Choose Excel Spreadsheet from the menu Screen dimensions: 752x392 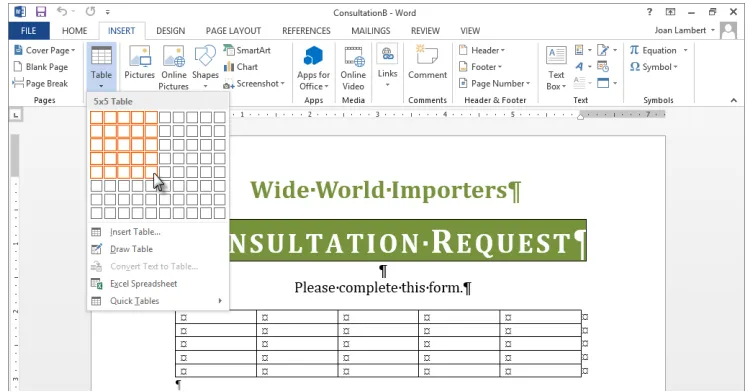143,284
